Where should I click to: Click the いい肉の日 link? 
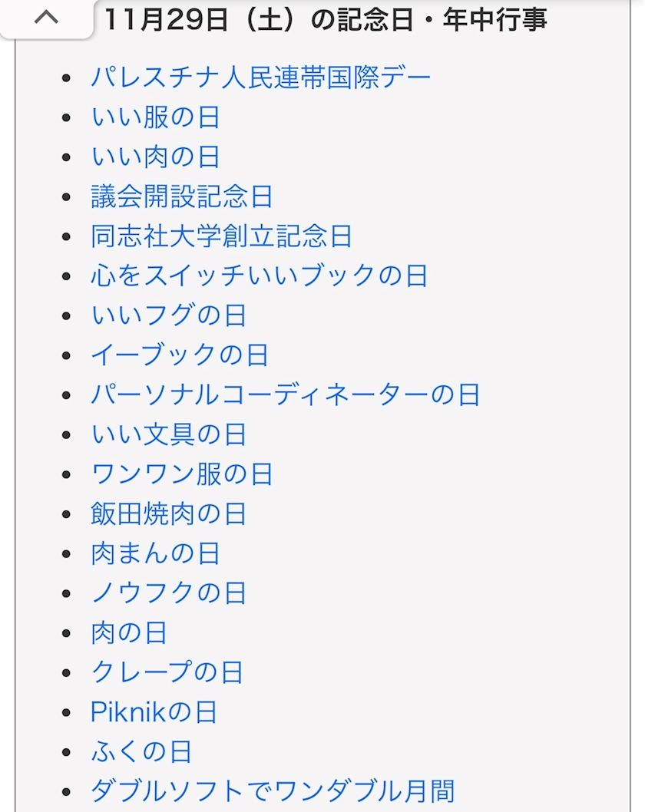(155, 157)
